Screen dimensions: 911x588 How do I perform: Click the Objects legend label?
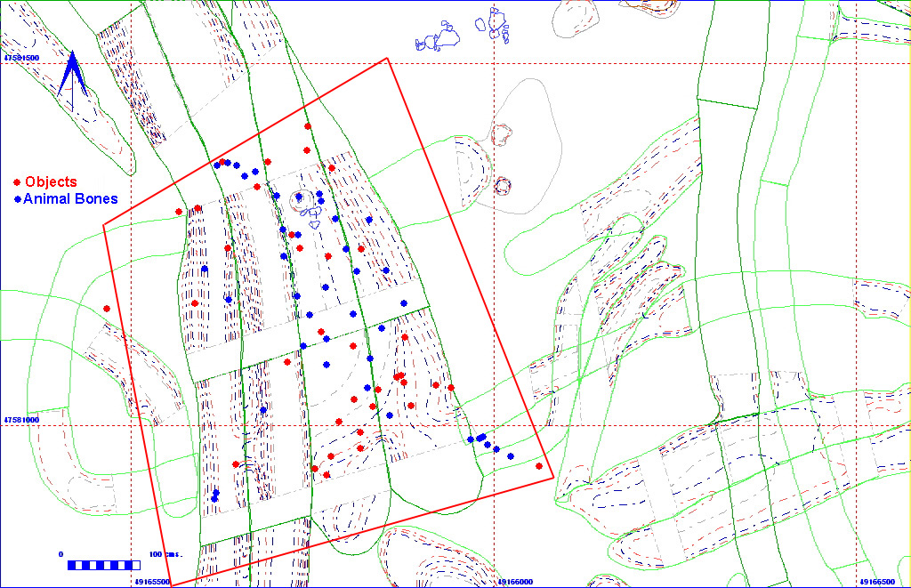(x=51, y=182)
